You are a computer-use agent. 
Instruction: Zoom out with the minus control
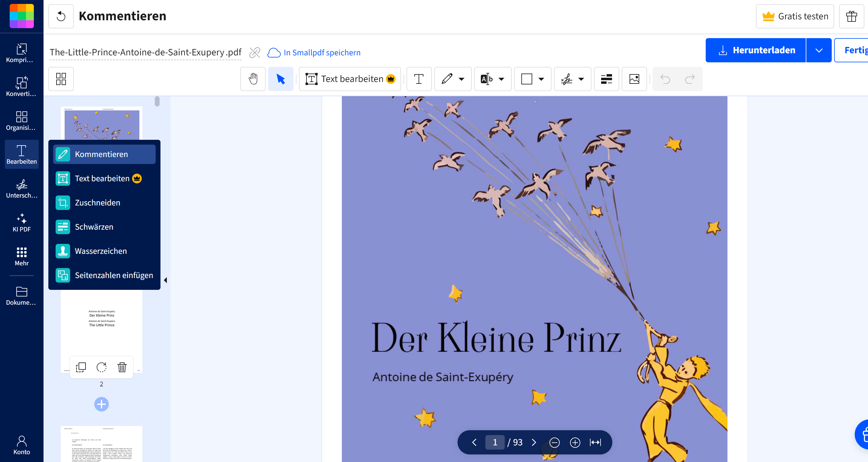pos(555,442)
